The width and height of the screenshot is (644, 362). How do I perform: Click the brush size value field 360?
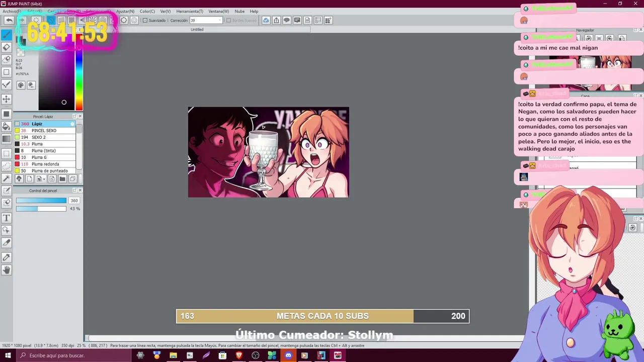[x=74, y=201]
